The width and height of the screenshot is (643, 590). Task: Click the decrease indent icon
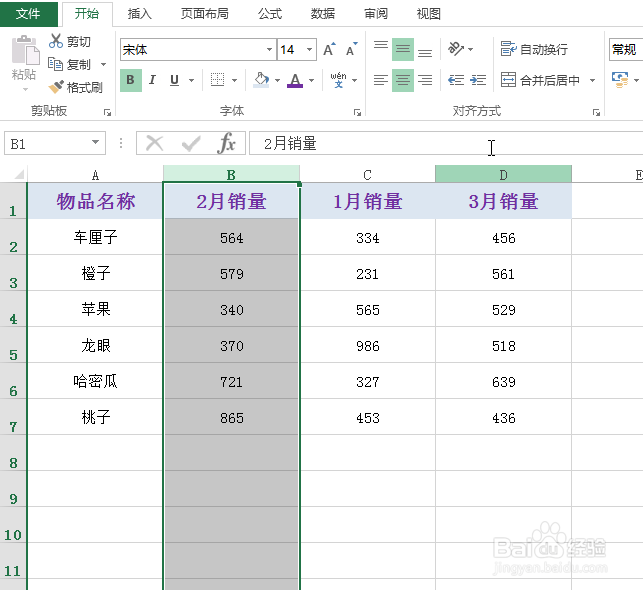point(456,80)
